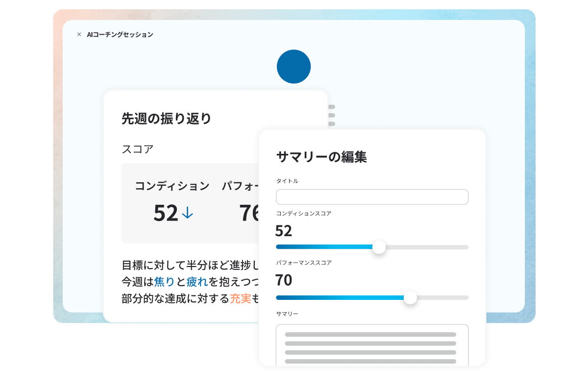Image resolution: width=588 pixels, height=392 pixels.
Task: Click the blue circular AI avatar
Action: pos(294,67)
